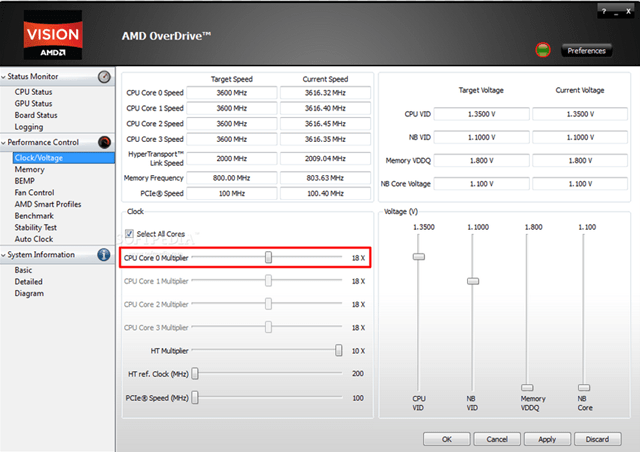This screenshot has height=452, width=640.
Task: Open AMD Smart Profiles
Action: click(x=48, y=204)
